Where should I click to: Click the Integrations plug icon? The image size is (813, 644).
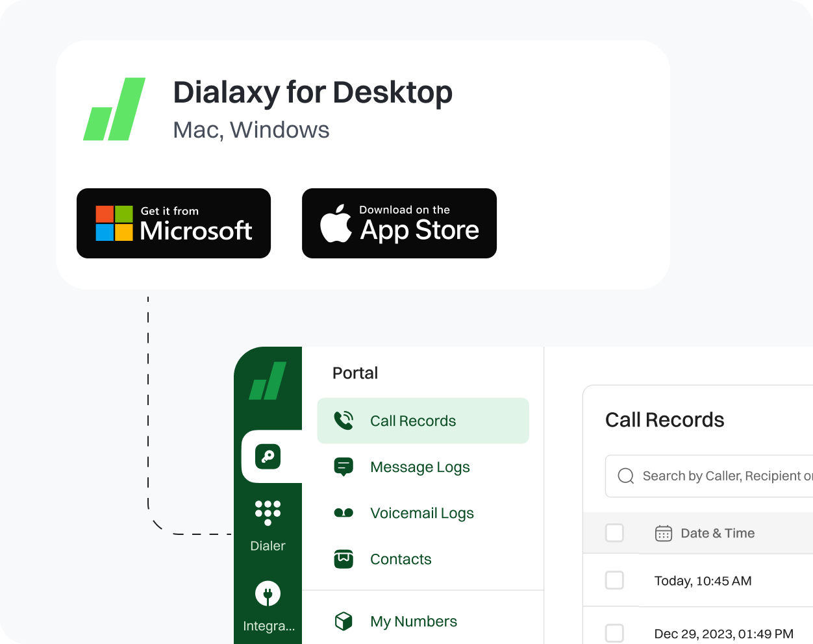tap(268, 593)
